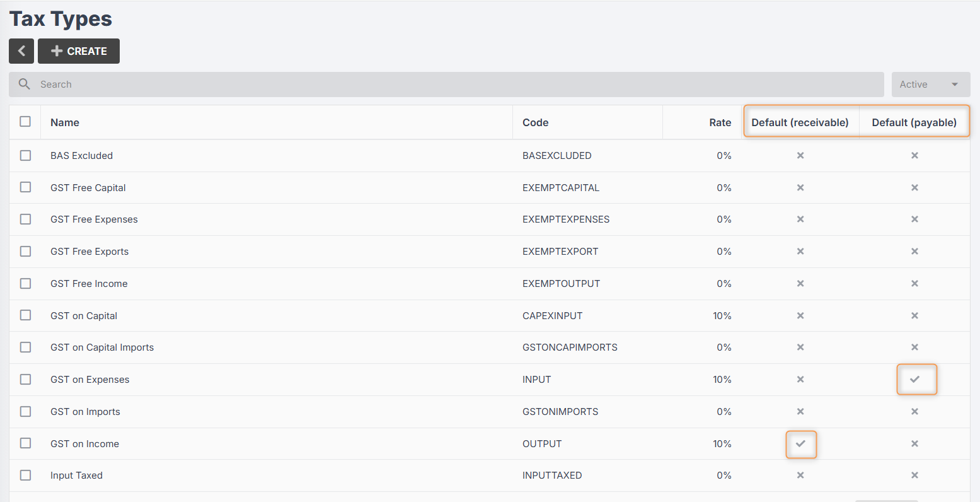Click the GSTONIMPORTS code cell
The image size is (980, 502).
(x=560, y=411)
